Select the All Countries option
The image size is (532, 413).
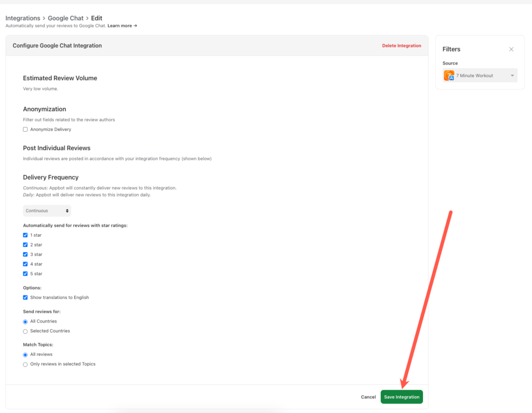click(25, 321)
